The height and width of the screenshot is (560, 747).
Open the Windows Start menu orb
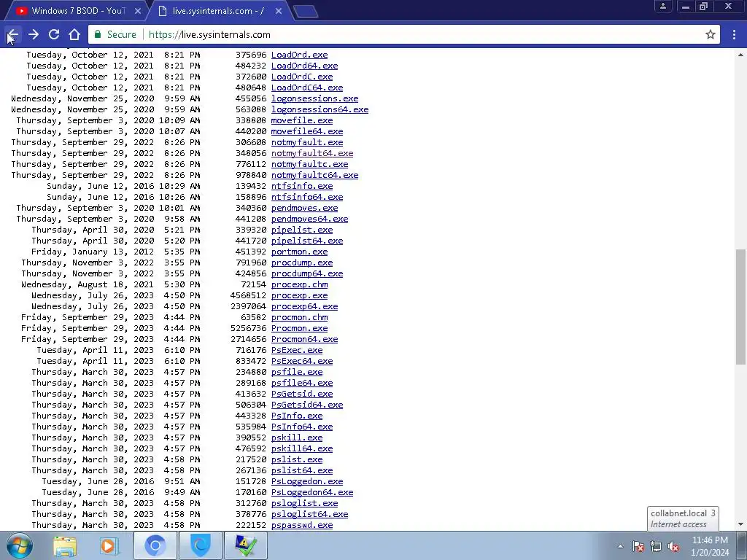19,545
